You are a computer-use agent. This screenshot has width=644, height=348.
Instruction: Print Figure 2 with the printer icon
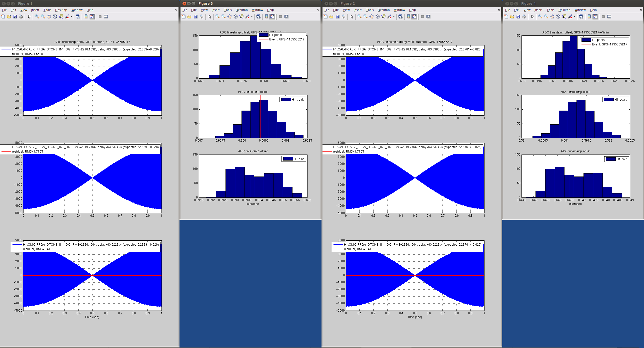click(343, 16)
